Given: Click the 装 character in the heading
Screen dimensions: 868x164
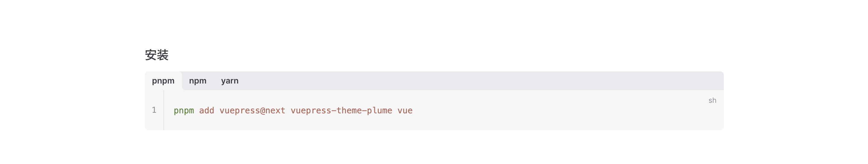Looking at the screenshot, I should pyautogui.click(x=163, y=55).
